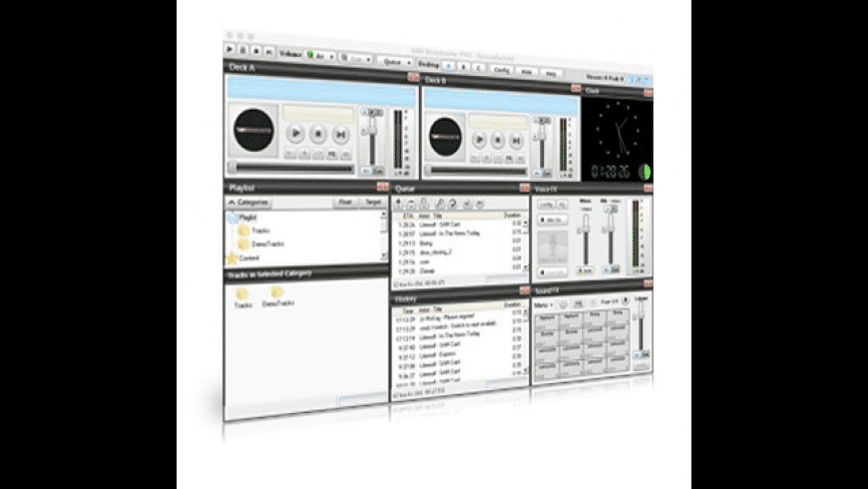Switch to Desktop C
Image resolution: width=868 pixels, height=489 pixels.
[479, 69]
